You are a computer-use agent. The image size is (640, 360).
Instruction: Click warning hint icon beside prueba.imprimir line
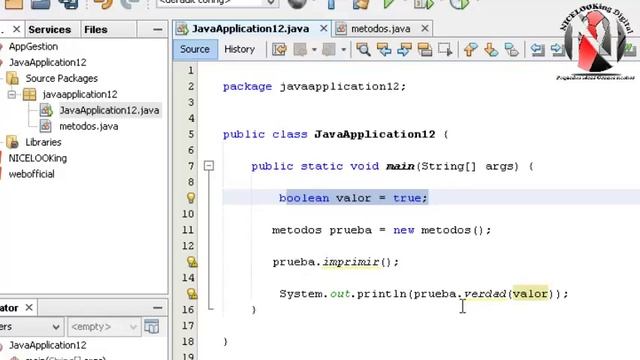click(x=191, y=262)
